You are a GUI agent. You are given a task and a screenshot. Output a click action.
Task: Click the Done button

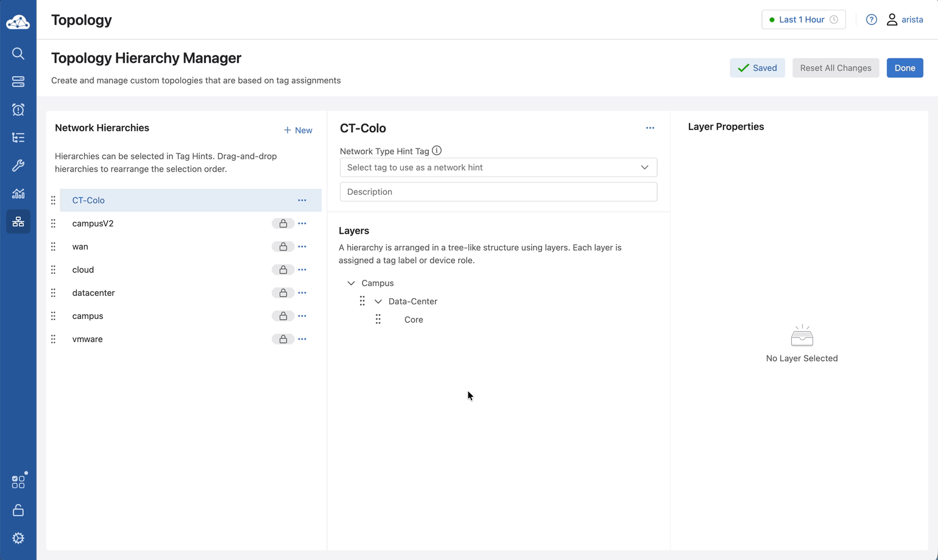pyautogui.click(x=904, y=68)
